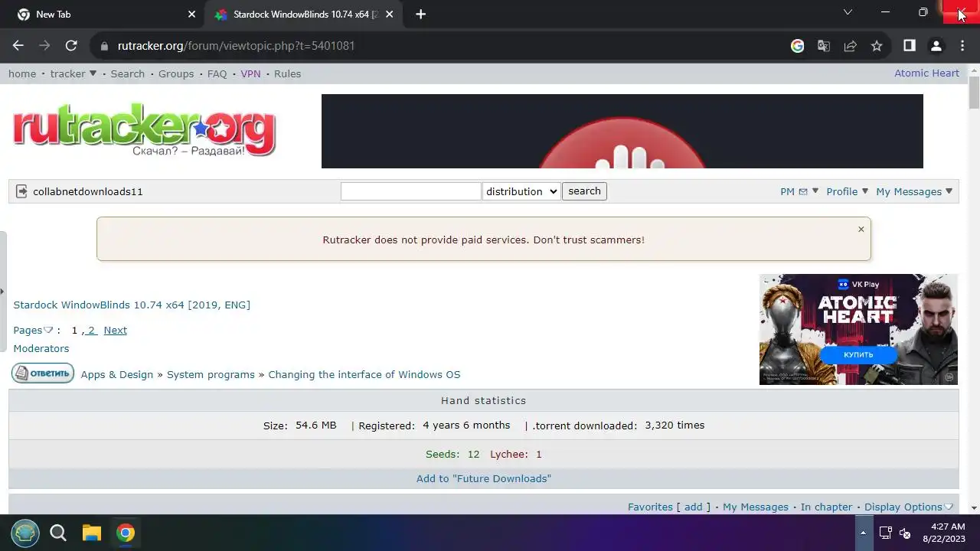The image size is (980, 551).
Task: Click the site search text field
Action: pos(411,191)
